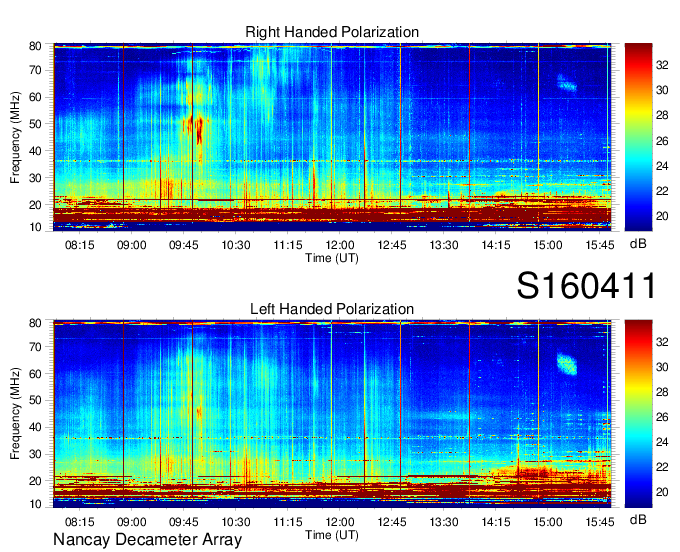Image resolution: width=680 pixels, height=552 pixels.
Task: Click the 26 dB label on Right Handed color bar
Action: [662, 141]
